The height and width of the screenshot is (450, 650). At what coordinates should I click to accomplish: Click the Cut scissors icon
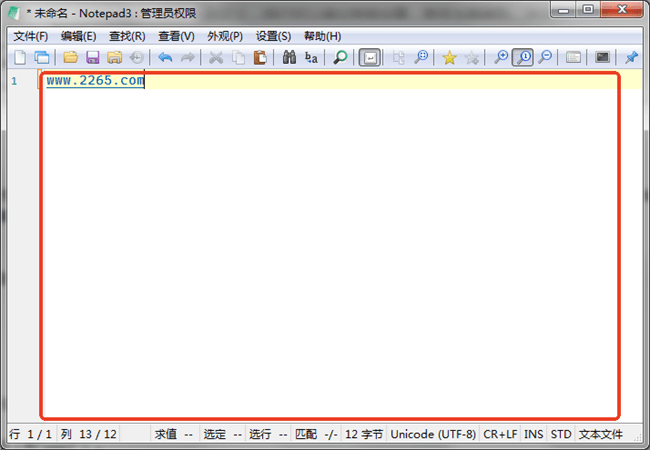pyautogui.click(x=216, y=57)
